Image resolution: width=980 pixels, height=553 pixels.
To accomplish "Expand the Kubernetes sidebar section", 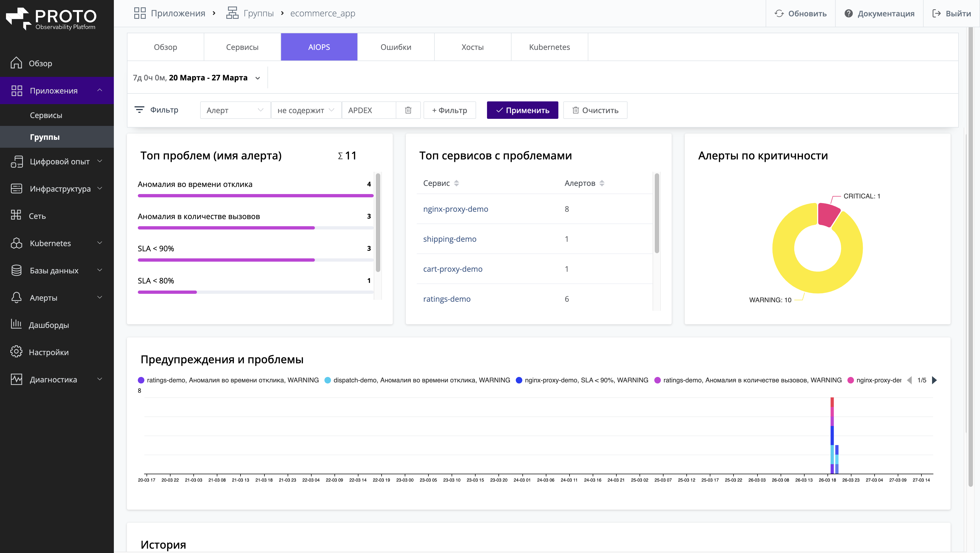I will click(100, 243).
